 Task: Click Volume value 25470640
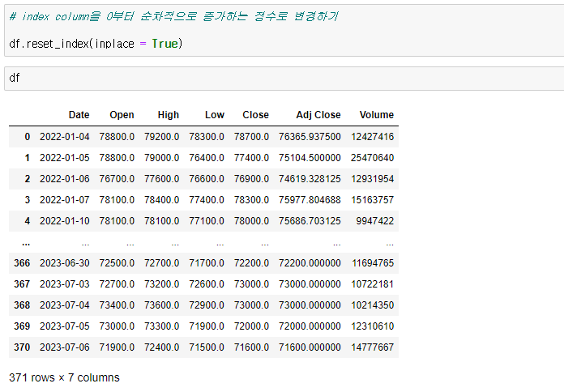coord(372,157)
